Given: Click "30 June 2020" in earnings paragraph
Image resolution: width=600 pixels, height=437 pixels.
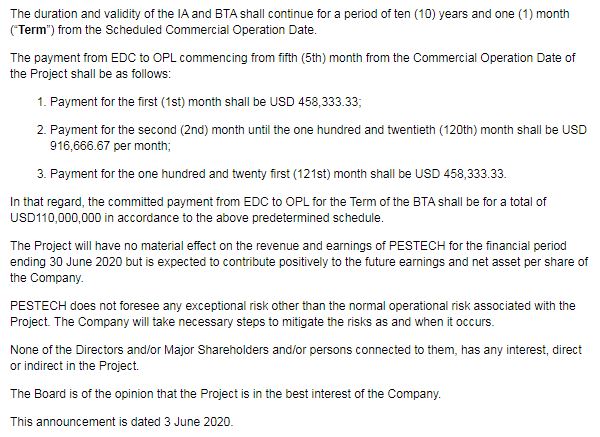Looking at the screenshot, I should click(86, 262).
